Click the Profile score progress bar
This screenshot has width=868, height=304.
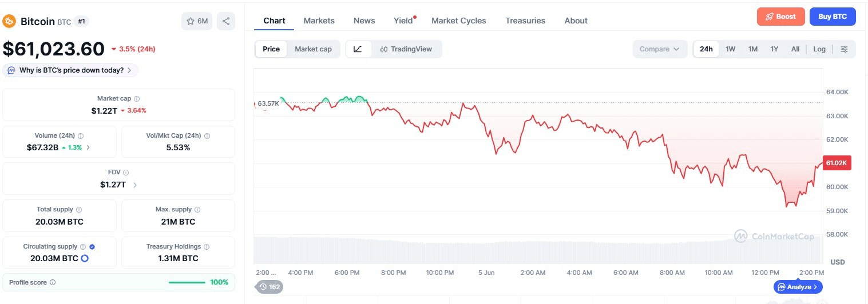pos(187,282)
